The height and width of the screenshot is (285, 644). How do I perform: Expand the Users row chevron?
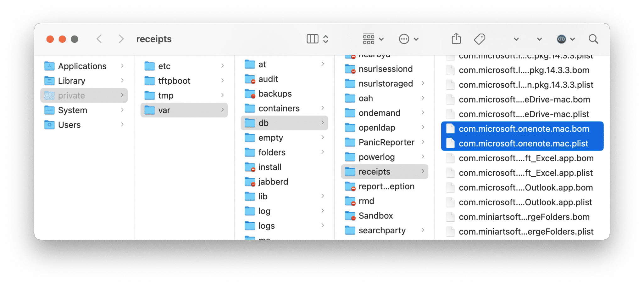122,125
